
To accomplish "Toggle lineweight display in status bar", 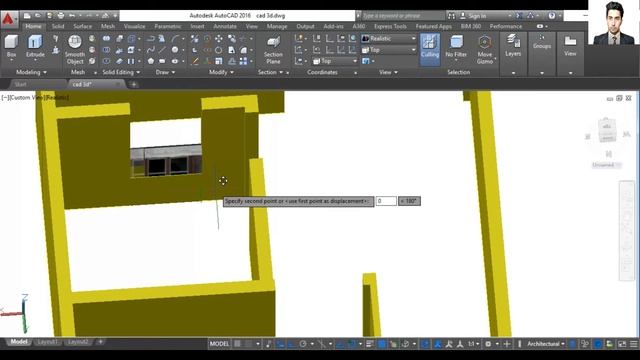I will point(370,344).
